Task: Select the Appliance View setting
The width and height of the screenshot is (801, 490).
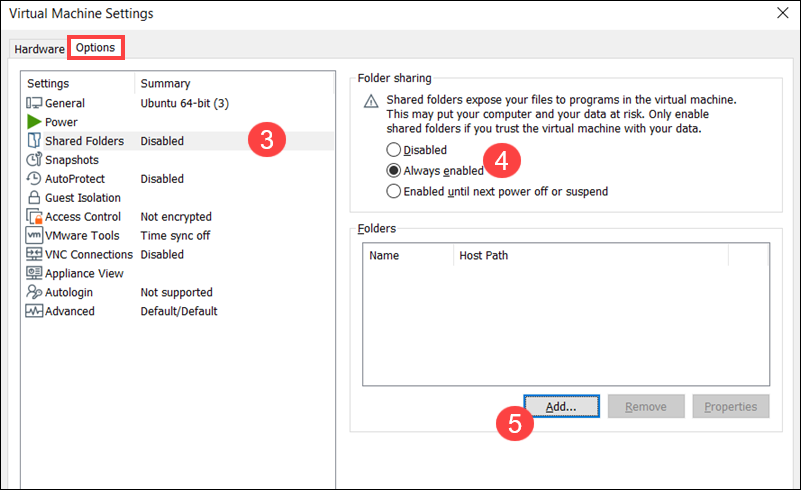Action: pos(84,273)
